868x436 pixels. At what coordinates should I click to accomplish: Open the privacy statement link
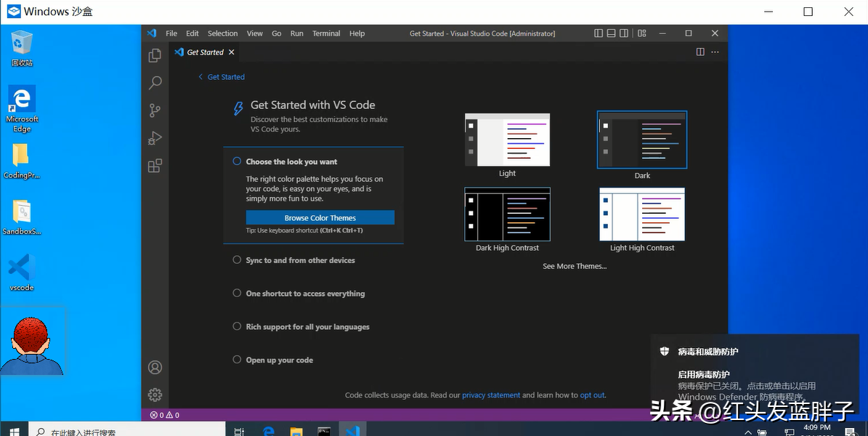491,395
